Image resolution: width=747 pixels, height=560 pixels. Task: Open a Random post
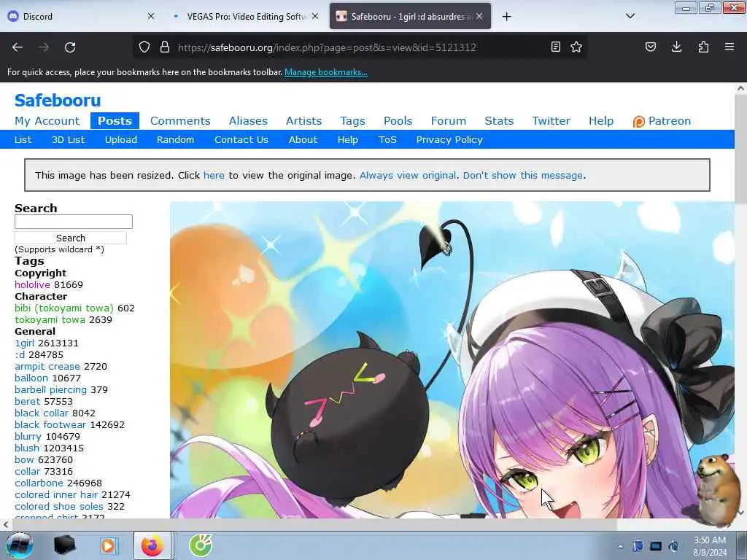pos(175,139)
